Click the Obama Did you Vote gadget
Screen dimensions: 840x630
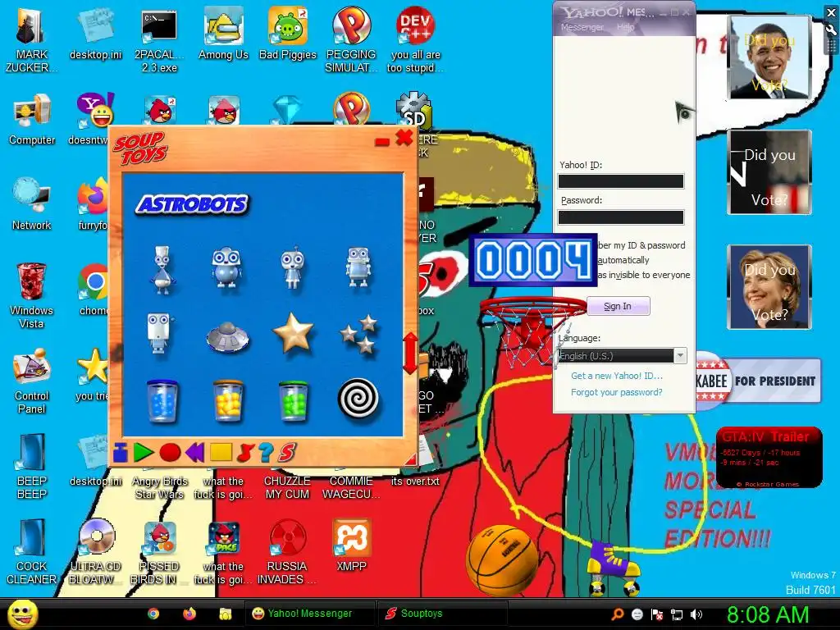(769, 57)
